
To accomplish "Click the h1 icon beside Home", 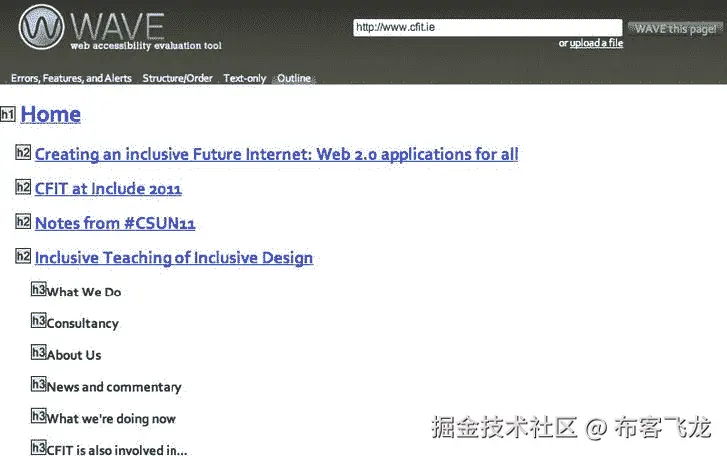I will [x=8, y=114].
